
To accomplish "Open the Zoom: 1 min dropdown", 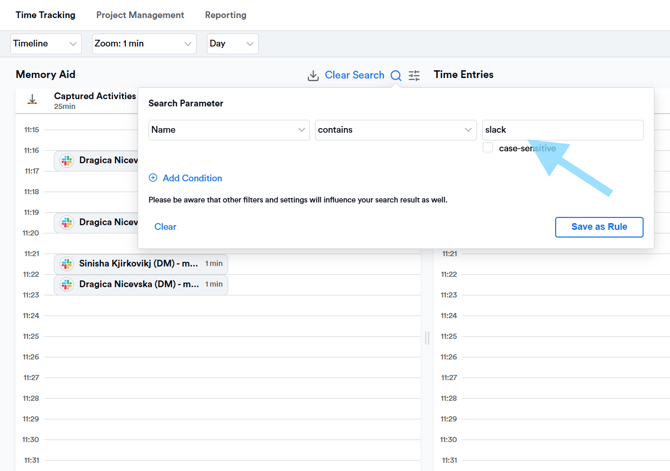I will (144, 44).
